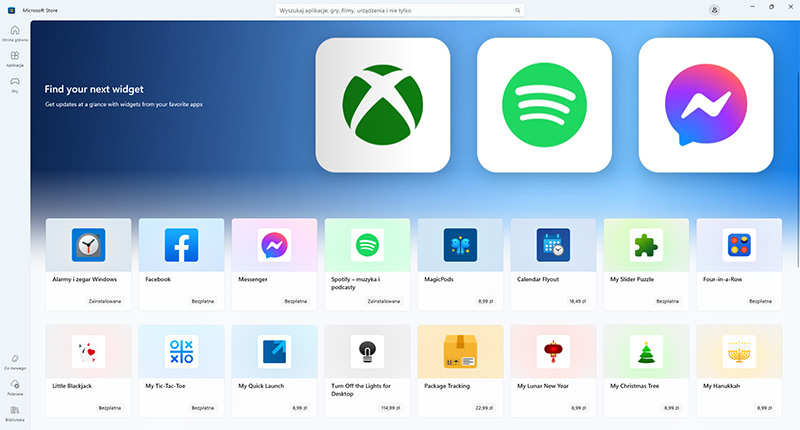Viewport: 800px width, 430px height.
Task: Click the Find your next widget heading
Action: pyautogui.click(x=94, y=89)
